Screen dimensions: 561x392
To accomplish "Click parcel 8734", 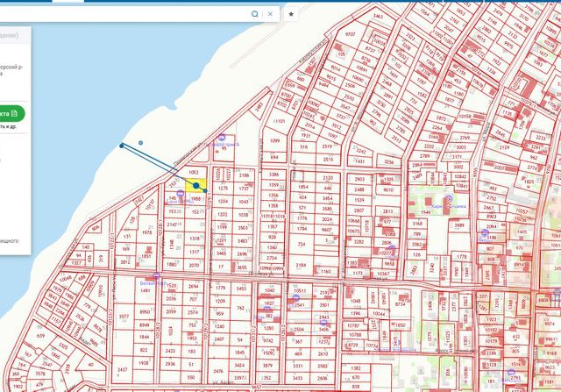I will [x=400, y=304].
